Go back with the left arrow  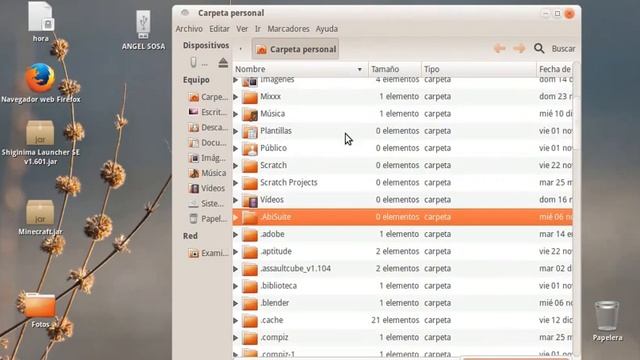500,48
